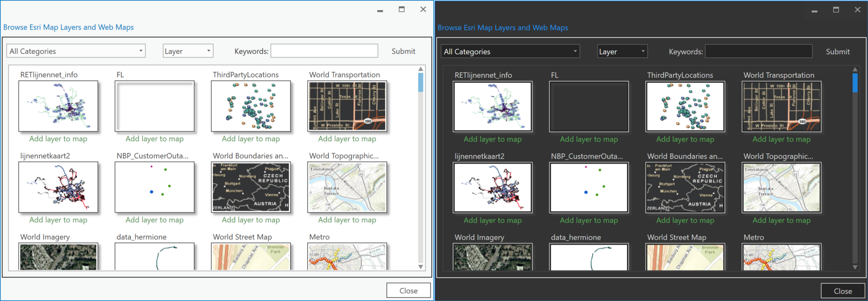Pick World Topographic thumbnail in the dark dialog
868x301 pixels.
[781, 187]
